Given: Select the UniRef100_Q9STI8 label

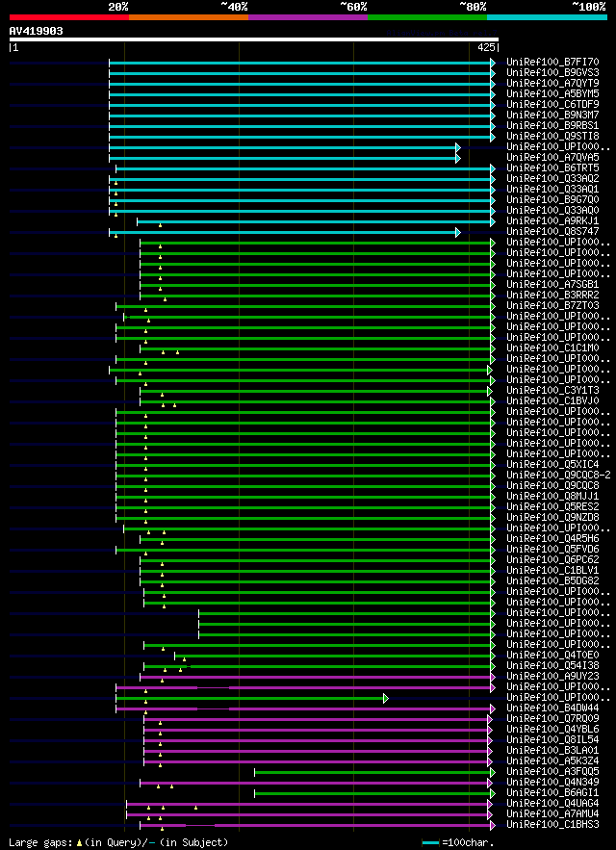Looking at the screenshot, I should click(552, 137).
